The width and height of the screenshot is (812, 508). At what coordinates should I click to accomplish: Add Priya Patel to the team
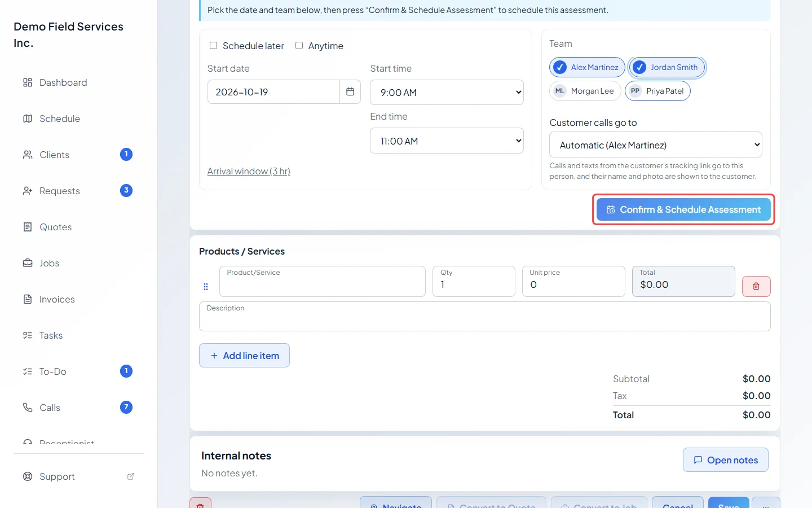click(x=657, y=91)
